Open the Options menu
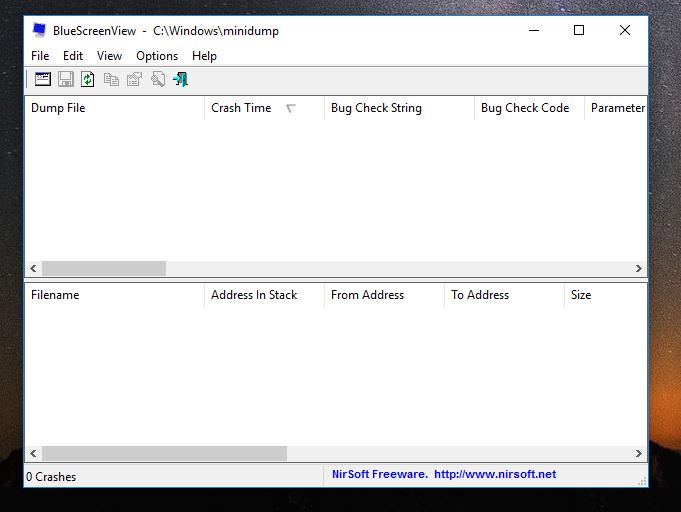Screen dimensions: 681x512 tap(157, 56)
